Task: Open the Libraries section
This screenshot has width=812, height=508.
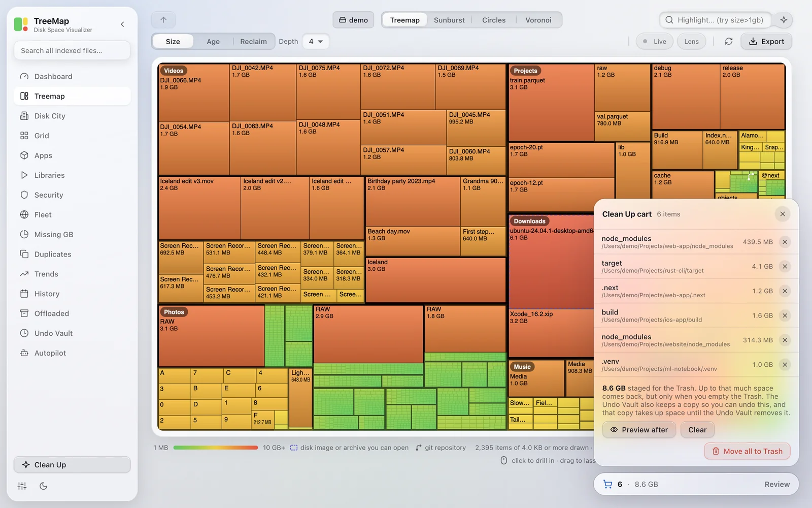Action: (x=72, y=175)
